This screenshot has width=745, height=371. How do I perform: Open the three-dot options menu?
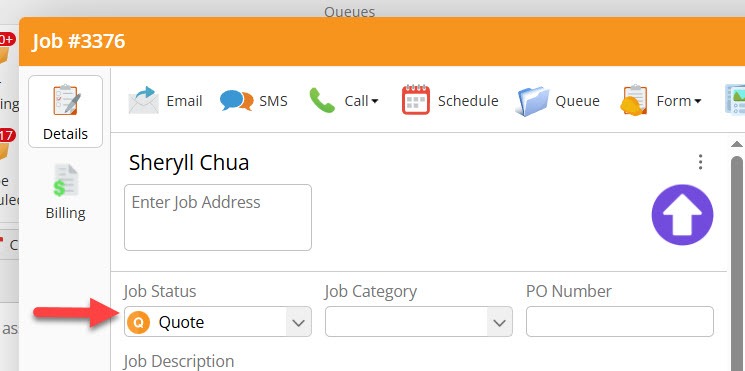pyautogui.click(x=700, y=162)
